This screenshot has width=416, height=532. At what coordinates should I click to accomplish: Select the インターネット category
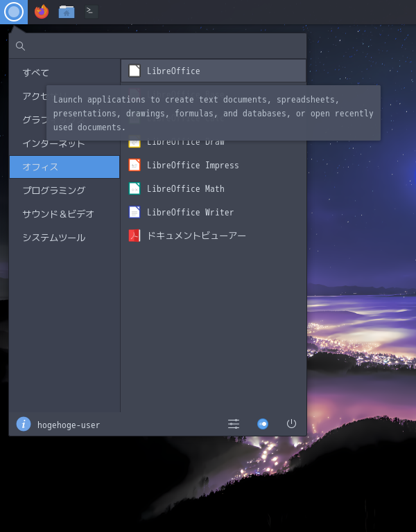point(64,143)
